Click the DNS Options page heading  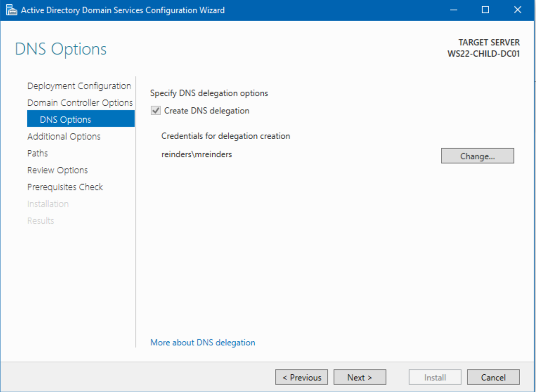coord(60,49)
